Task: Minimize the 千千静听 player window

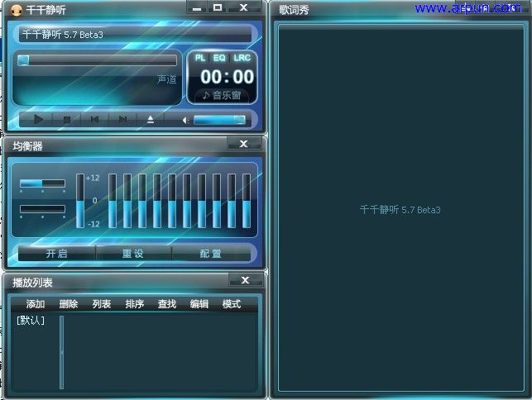Action: (x=197, y=7)
